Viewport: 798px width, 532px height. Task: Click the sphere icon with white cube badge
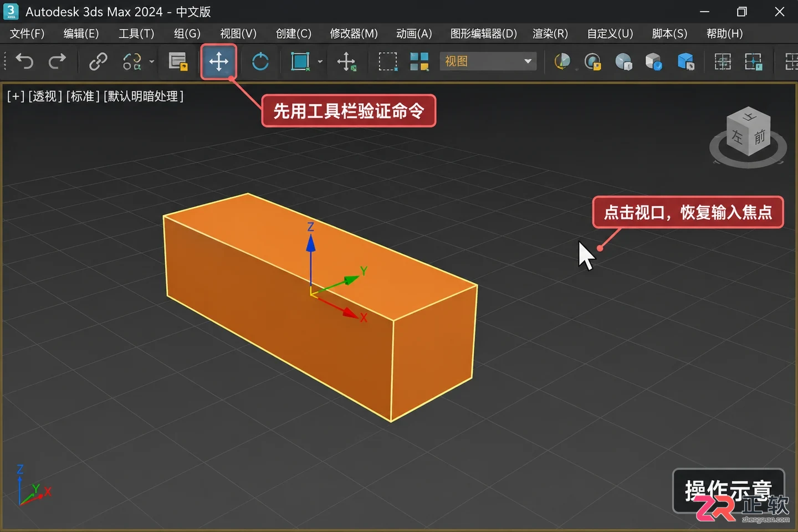point(623,62)
